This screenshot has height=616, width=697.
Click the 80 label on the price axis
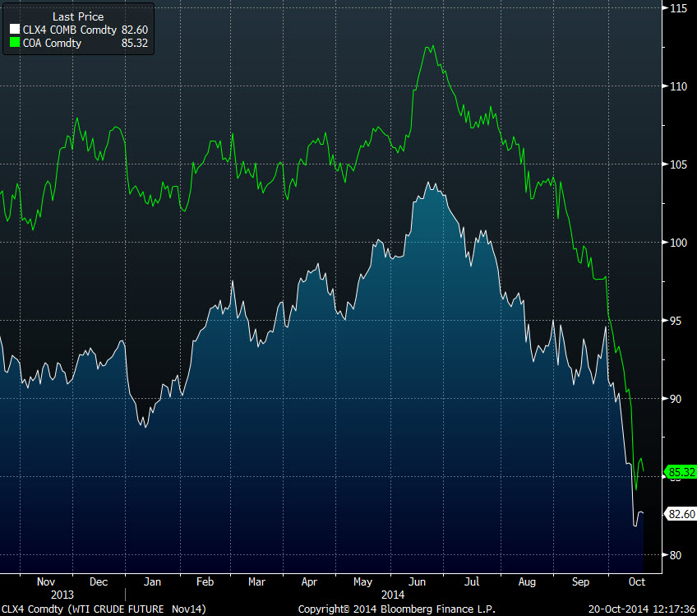click(x=675, y=555)
